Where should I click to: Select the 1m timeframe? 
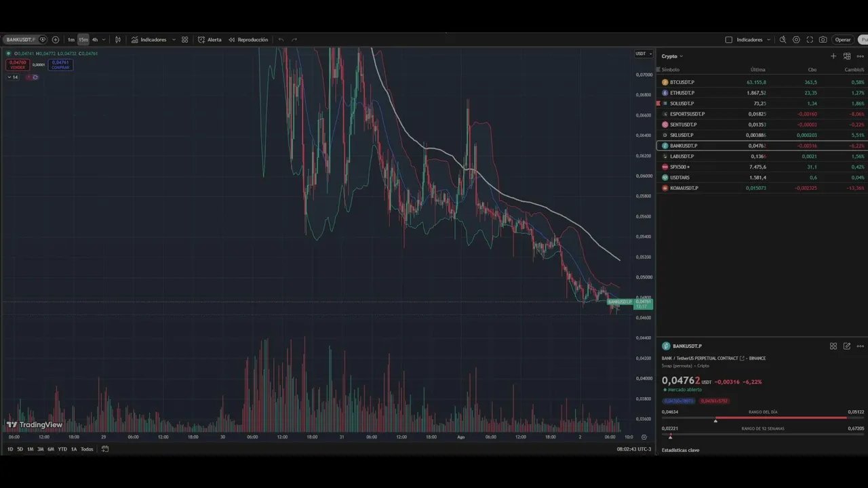[x=71, y=40]
